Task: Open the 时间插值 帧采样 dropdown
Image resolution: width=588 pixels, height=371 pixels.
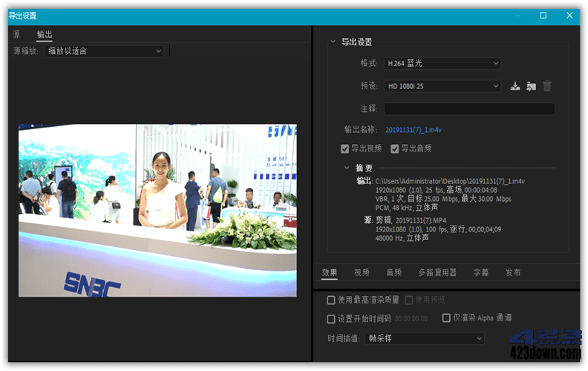Action: [425, 338]
